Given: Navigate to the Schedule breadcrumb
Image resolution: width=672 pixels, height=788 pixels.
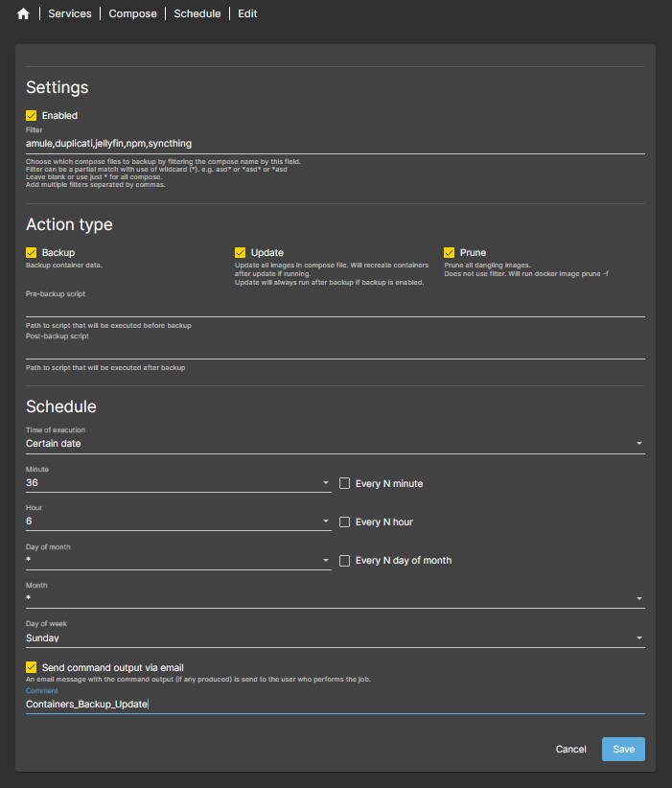Looking at the screenshot, I should pyautogui.click(x=197, y=14).
